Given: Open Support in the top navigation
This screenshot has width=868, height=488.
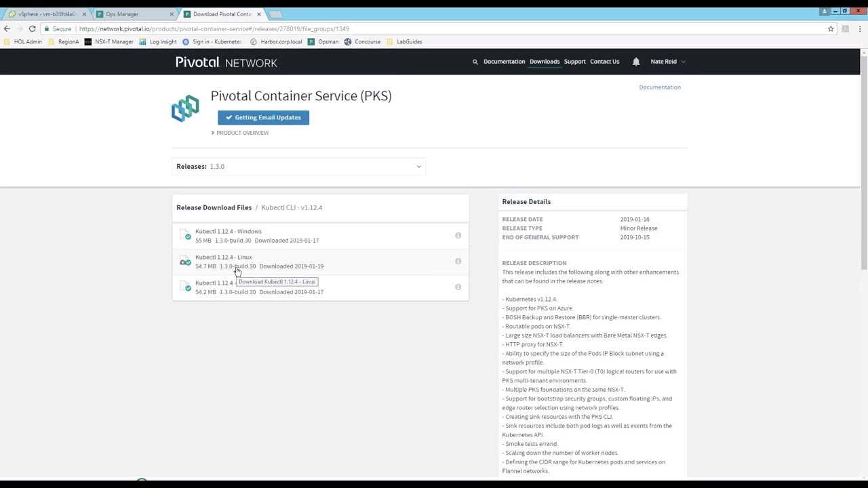Looking at the screenshot, I should [x=574, y=62].
